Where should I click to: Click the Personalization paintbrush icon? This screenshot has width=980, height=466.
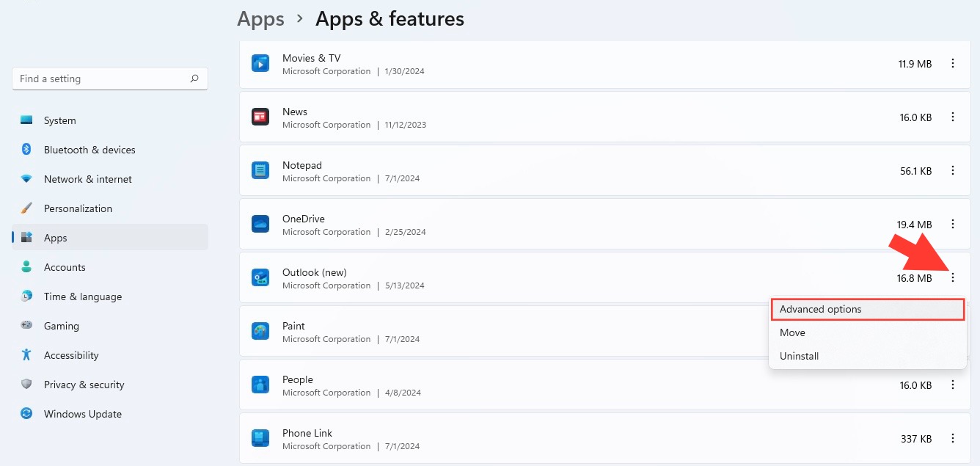(26, 208)
